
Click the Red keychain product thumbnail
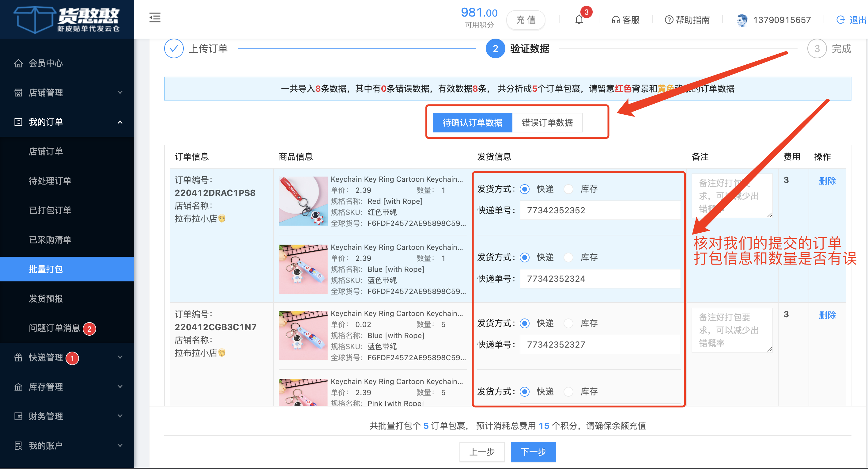coord(303,201)
